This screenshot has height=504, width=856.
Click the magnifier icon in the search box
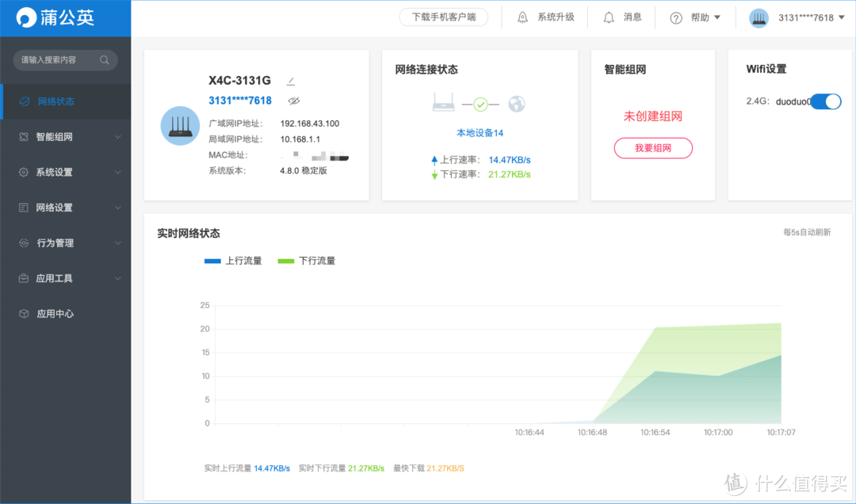click(104, 59)
